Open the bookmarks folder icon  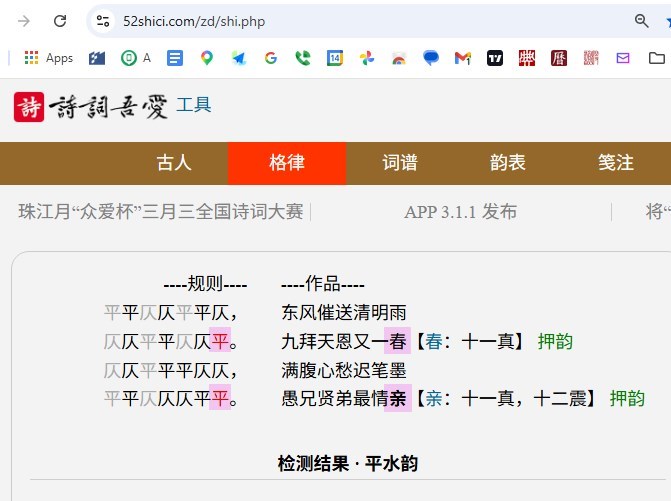(656, 58)
